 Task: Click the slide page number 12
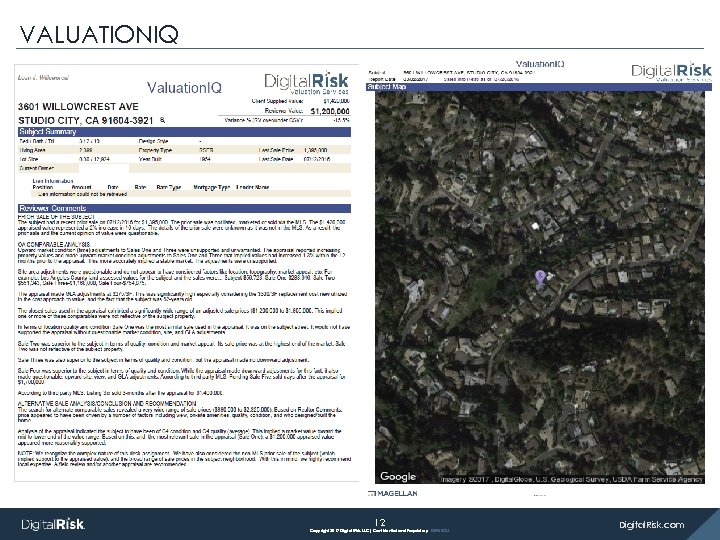click(x=380, y=522)
